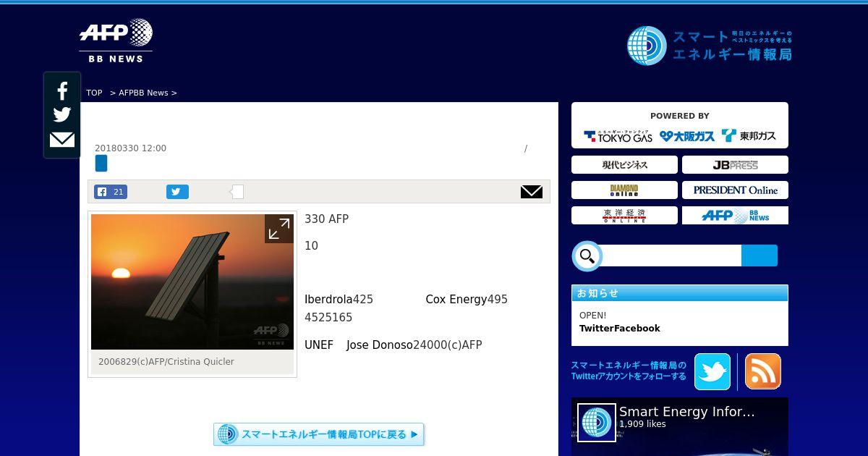The height and width of the screenshot is (456, 868).
Task: Click the Facebook page widget profile picture
Action: point(597,423)
